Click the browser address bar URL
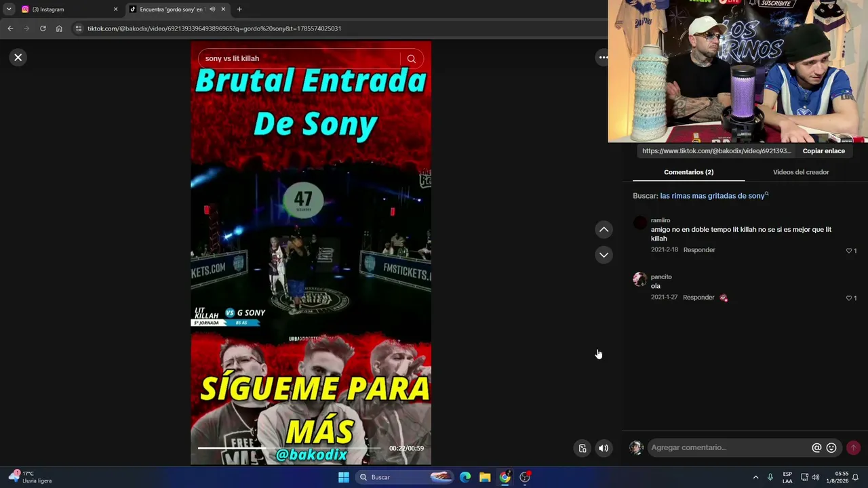Screen dimensions: 868x488 click(214, 28)
